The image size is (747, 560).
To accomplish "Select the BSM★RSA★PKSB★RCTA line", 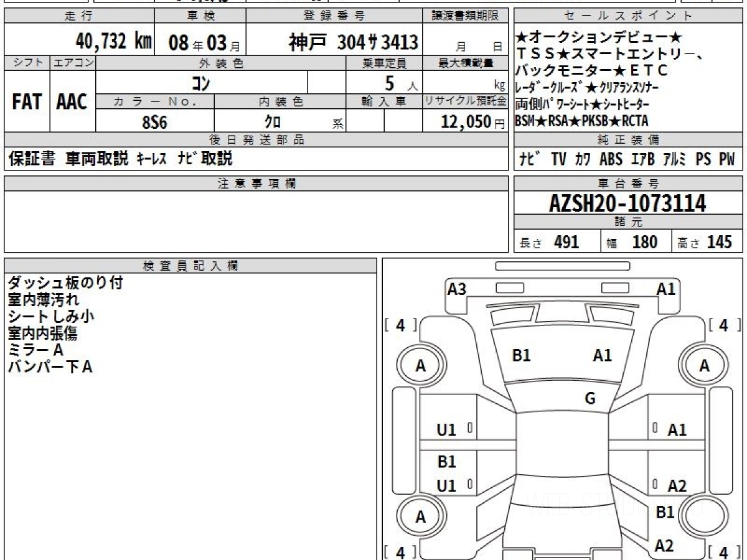I will (x=581, y=121).
